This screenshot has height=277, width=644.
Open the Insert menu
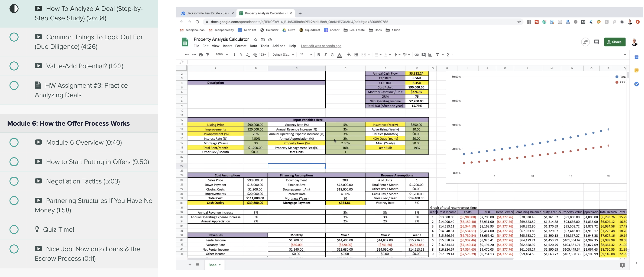(227, 46)
